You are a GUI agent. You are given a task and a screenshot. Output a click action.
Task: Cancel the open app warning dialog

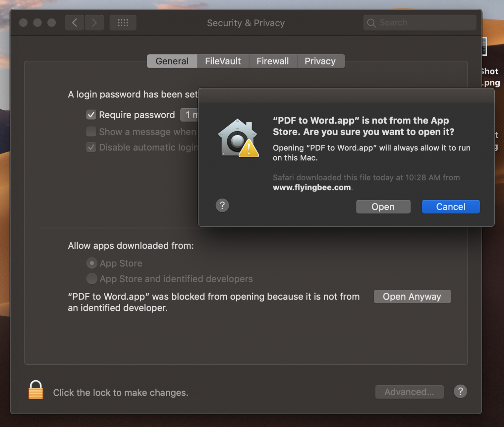point(451,207)
